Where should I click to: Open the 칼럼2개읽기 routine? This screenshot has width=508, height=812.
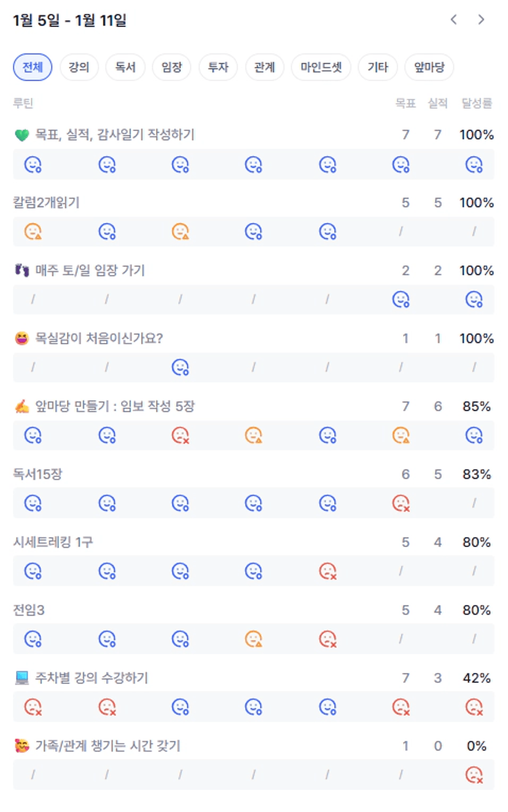pyautogui.click(x=47, y=203)
